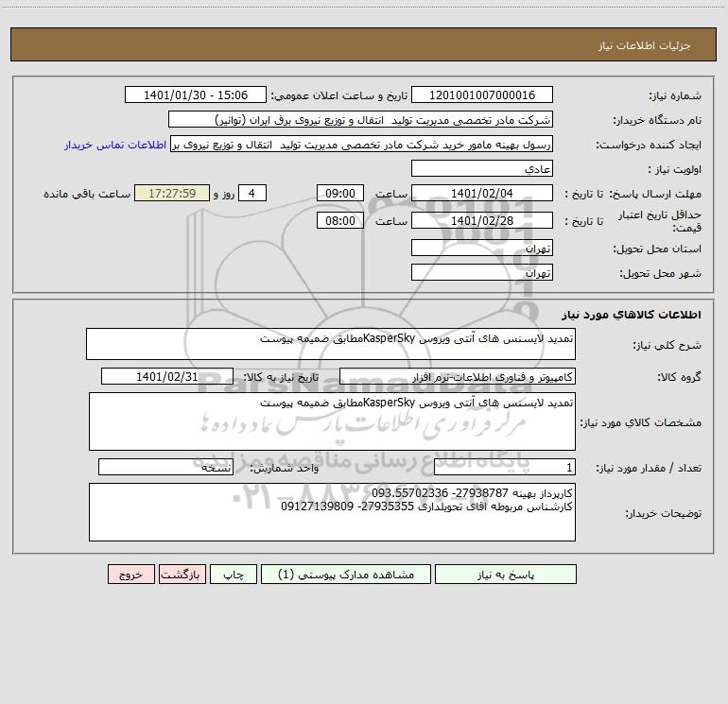Click the 'شرح کلی نیاز:' label
Screen dimensions: 728x704
(667, 345)
